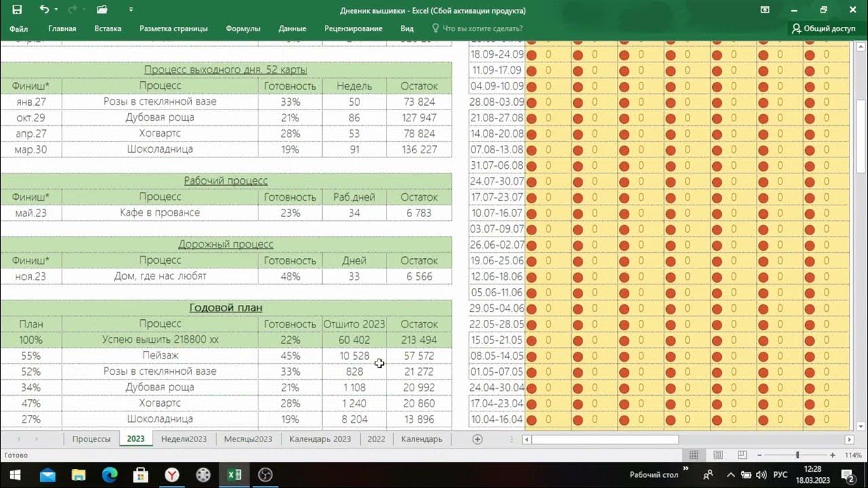Open the Рецензирование ribbon tab
The width and height of the screenshot is (868, 488).
tap(353, 29)
